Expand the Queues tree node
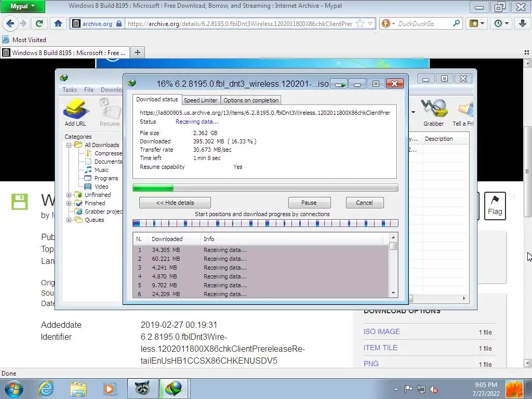 (x=69, y=220)
